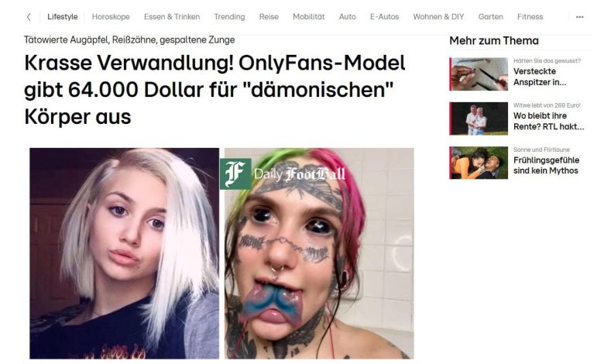The width and height of the screenshot is (604, 364).
Task: Click the back chevron arrow in navigation
Action: 29,17
